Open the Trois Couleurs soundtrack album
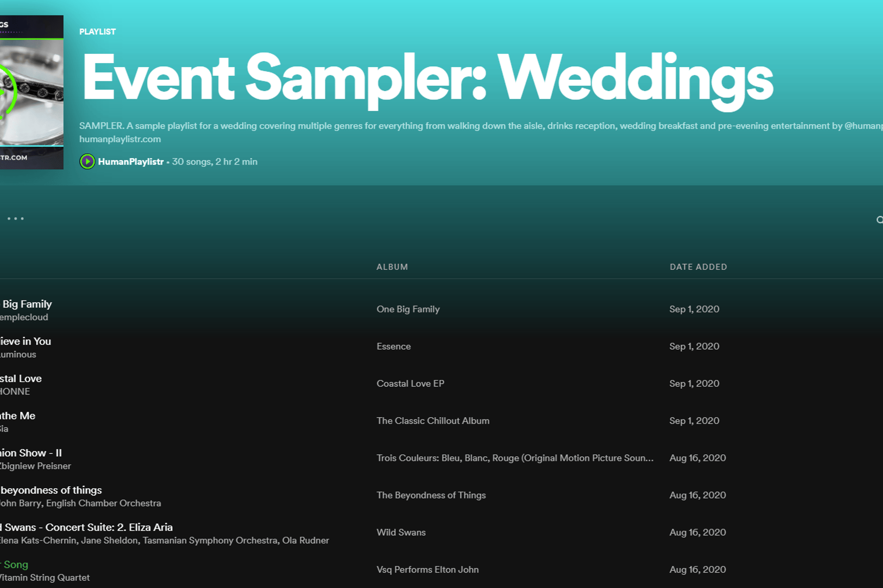Screen dimensions: 883x588 pos(515,458)
